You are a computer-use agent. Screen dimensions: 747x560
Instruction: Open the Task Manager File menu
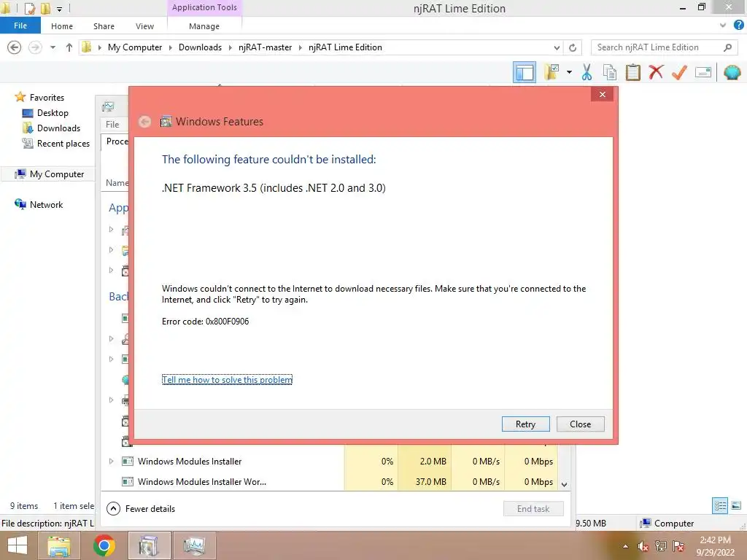(x=112, y=124)
